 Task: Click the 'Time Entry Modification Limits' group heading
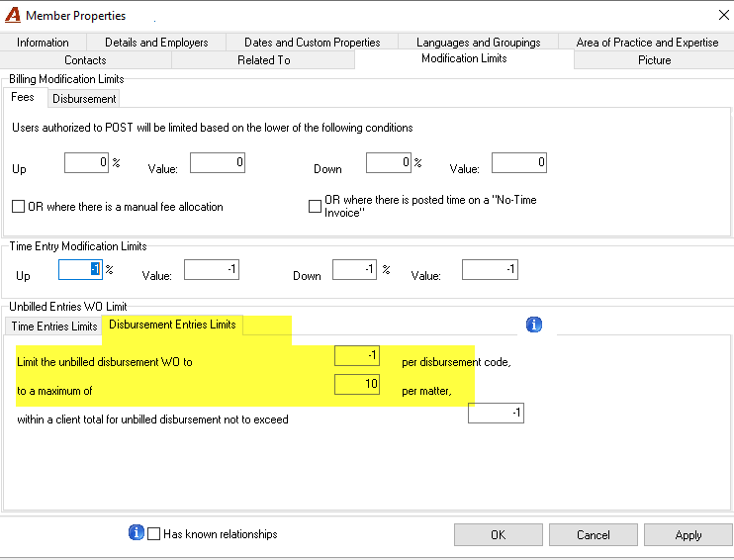tap(78, 246)
